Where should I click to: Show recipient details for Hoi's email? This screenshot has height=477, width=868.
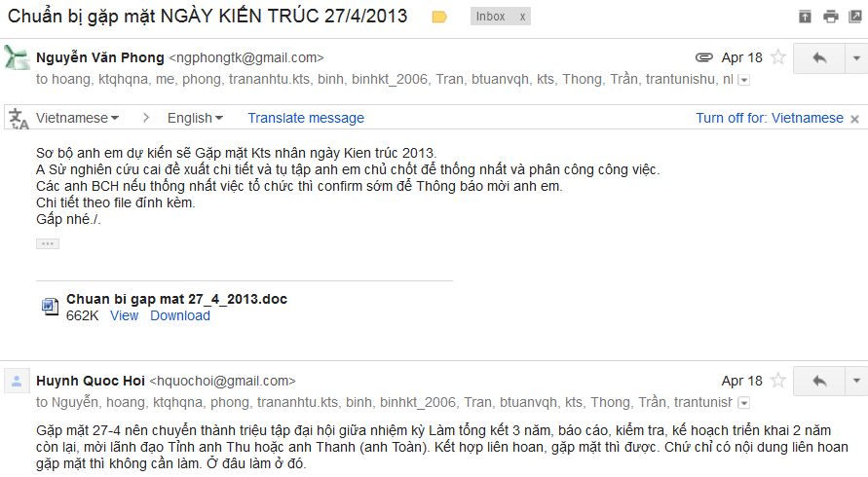(x=744, y=403)
